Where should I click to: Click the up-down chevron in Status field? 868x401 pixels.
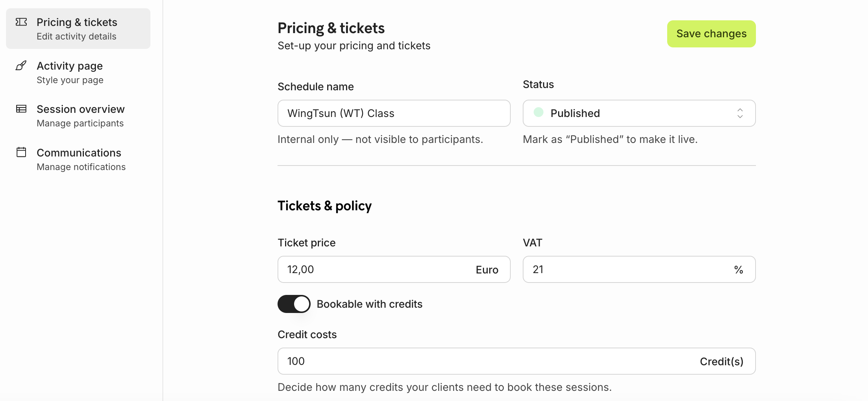740,113
